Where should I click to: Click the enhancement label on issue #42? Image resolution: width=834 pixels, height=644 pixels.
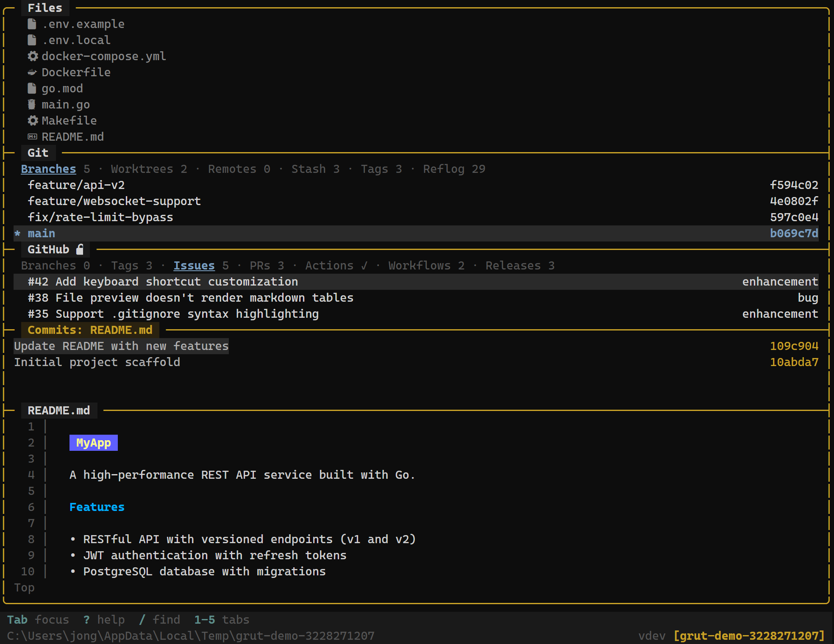click(x=780, y=282)
